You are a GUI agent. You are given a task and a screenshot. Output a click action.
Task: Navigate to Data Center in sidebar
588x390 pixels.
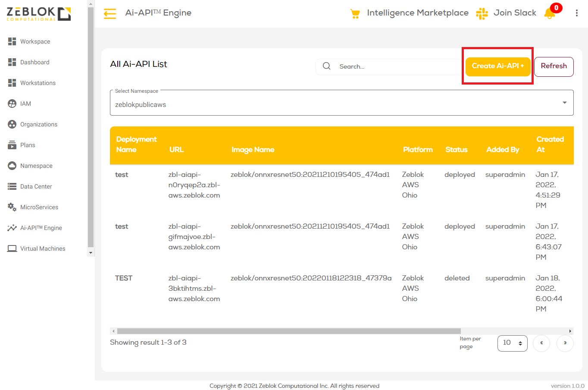click(x=36, y=186)
